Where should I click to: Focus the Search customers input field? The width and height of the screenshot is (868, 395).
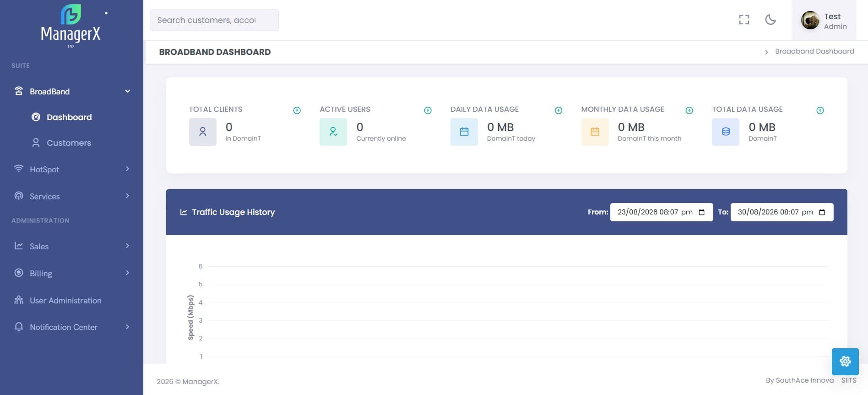click(x=214, y=20)
